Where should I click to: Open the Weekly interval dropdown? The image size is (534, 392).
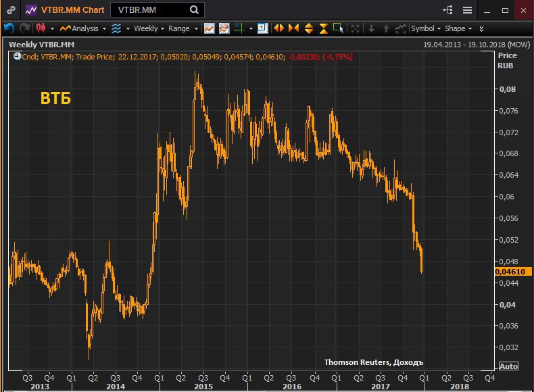click(x=149, y=28)
